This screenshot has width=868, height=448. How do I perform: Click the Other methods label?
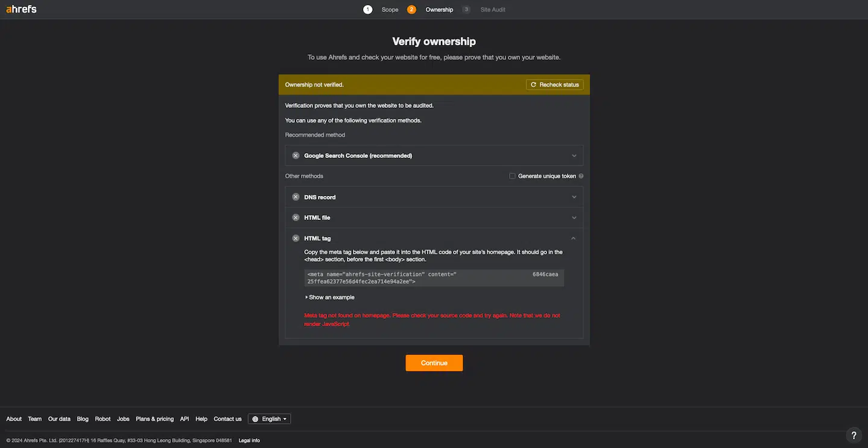click(x=304, y=176)
